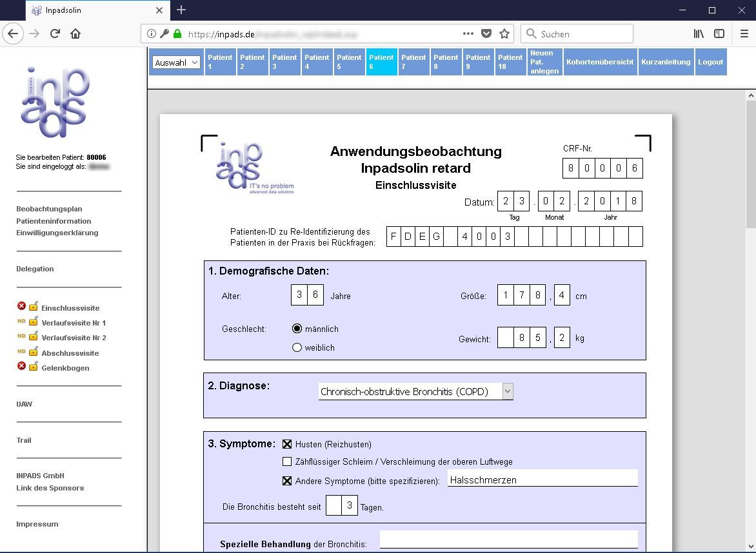Screen dimensions: 756x553
Task: Open Firefox hamburger menu
Action: [x=744, y=34]
